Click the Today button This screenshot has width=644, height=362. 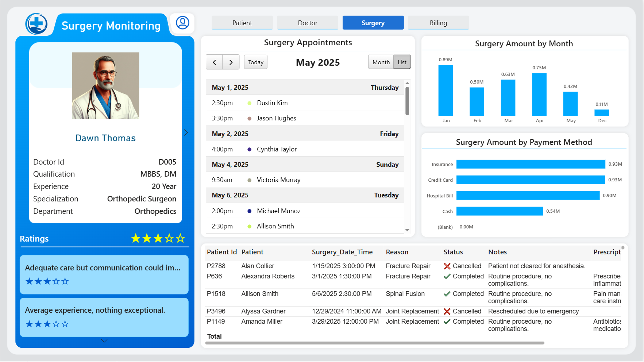256,62
